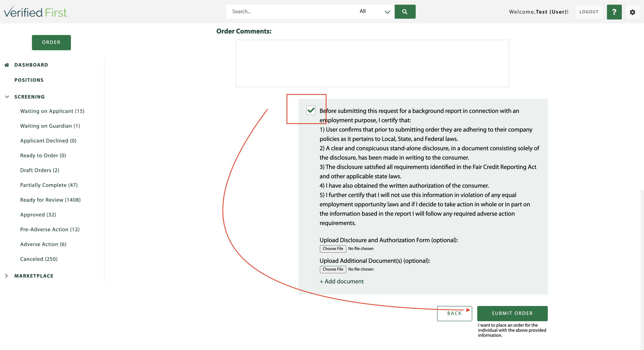
Task: Open Partially Complete (47) orders
Action: pos(49,185)
